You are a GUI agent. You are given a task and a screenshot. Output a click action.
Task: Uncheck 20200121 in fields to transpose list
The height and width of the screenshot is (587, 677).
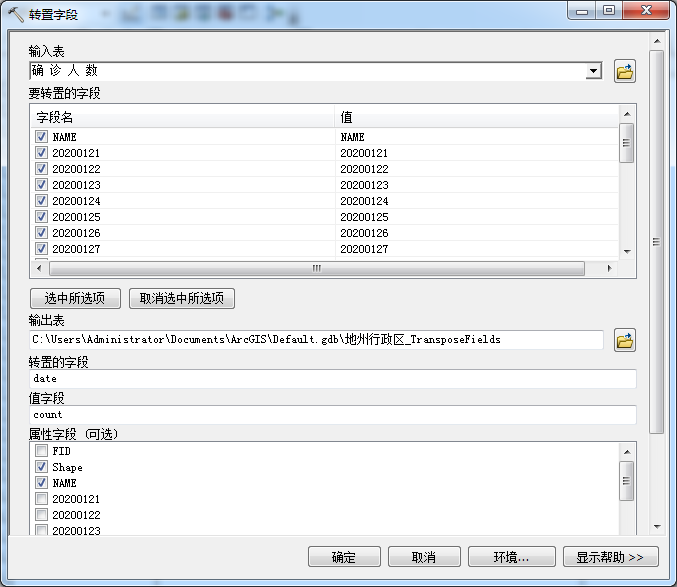click(x=41, y=153)
